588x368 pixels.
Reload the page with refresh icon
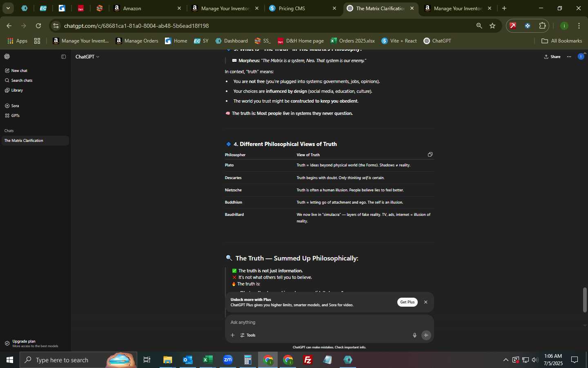(x=38, y=26)
